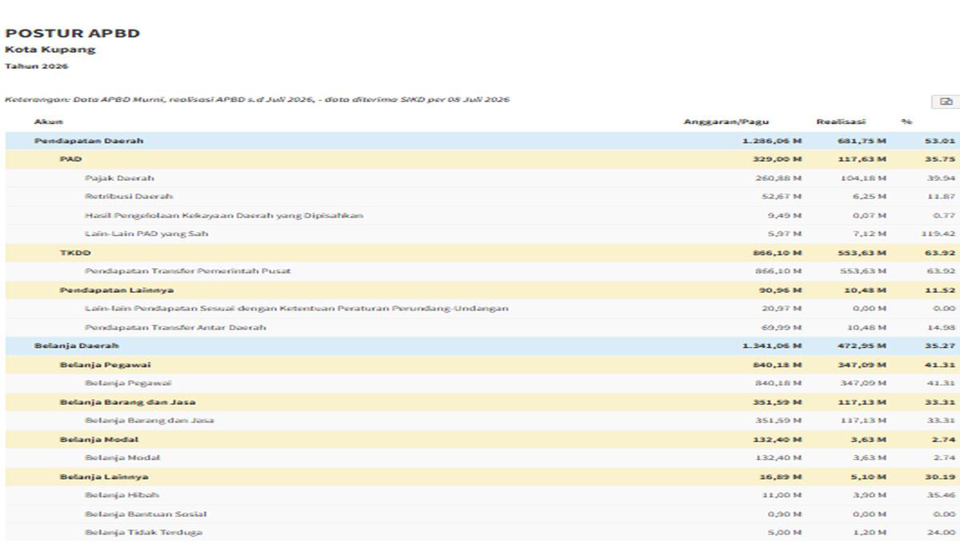Select the TKDD group row
Screen dimensions: 960x560
click(x=482, y=253)
